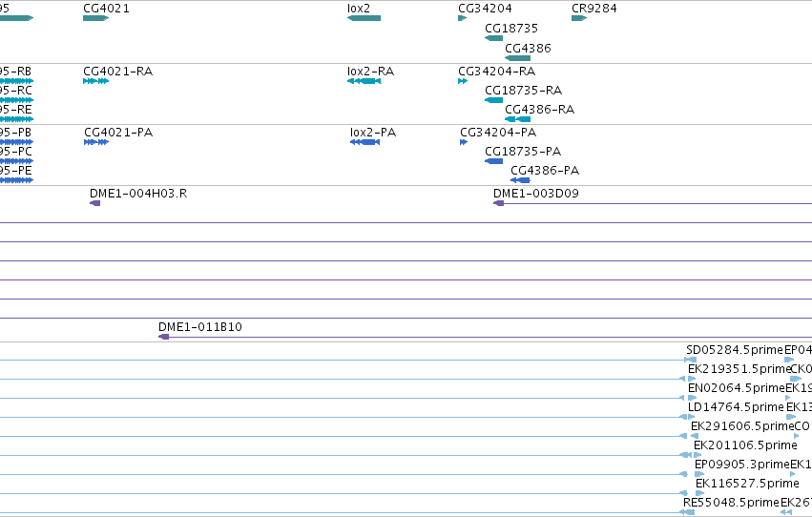Click the DME1-011B10 feature label

click(x=199, y=327)
